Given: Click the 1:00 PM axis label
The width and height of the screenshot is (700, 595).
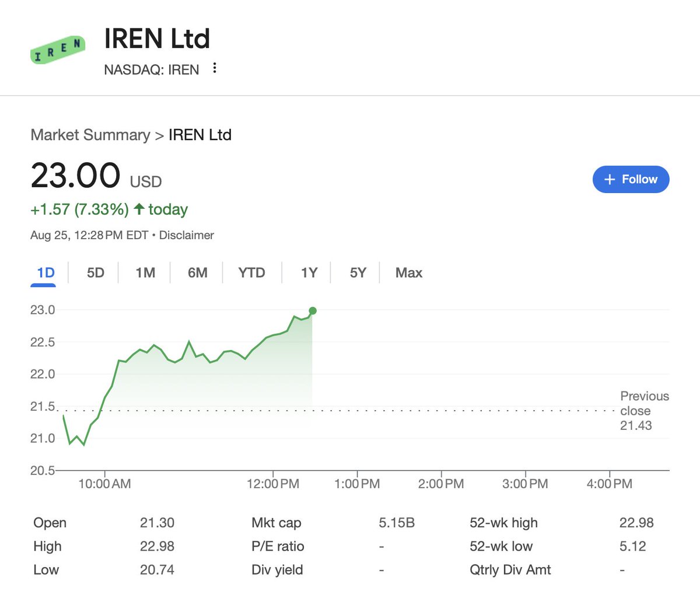Looking at the screenshot, I should (x=357, y=484).
